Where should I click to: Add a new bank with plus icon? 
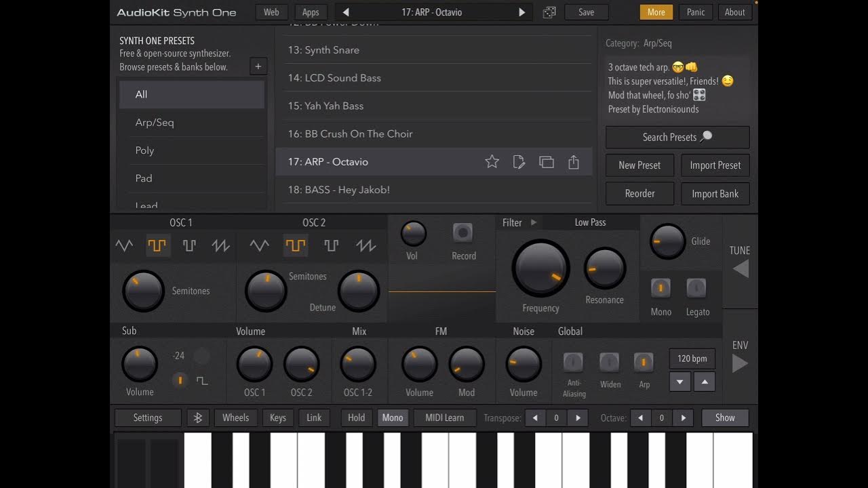coord(258,66)
